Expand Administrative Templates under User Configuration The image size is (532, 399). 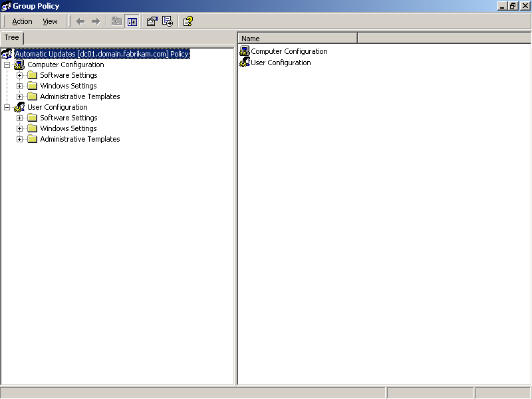[x=19, y=139]
